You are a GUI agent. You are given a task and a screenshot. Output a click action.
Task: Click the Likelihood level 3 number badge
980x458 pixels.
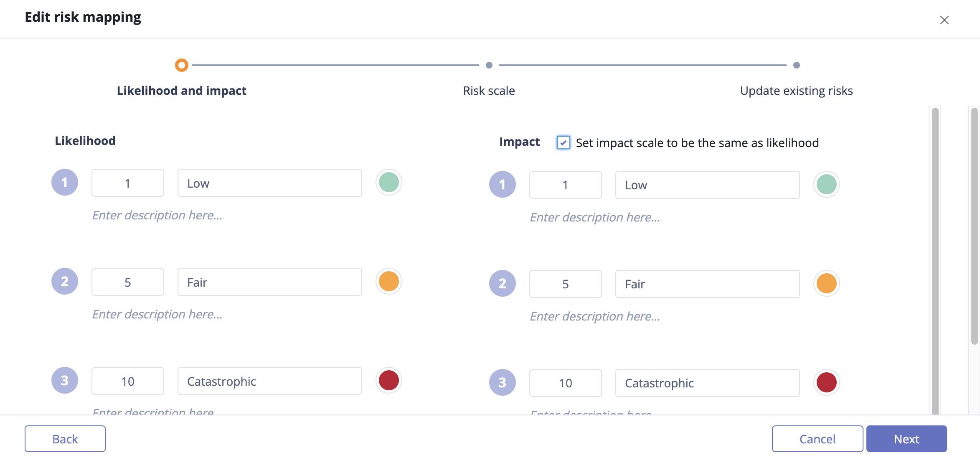click(65, 380)
